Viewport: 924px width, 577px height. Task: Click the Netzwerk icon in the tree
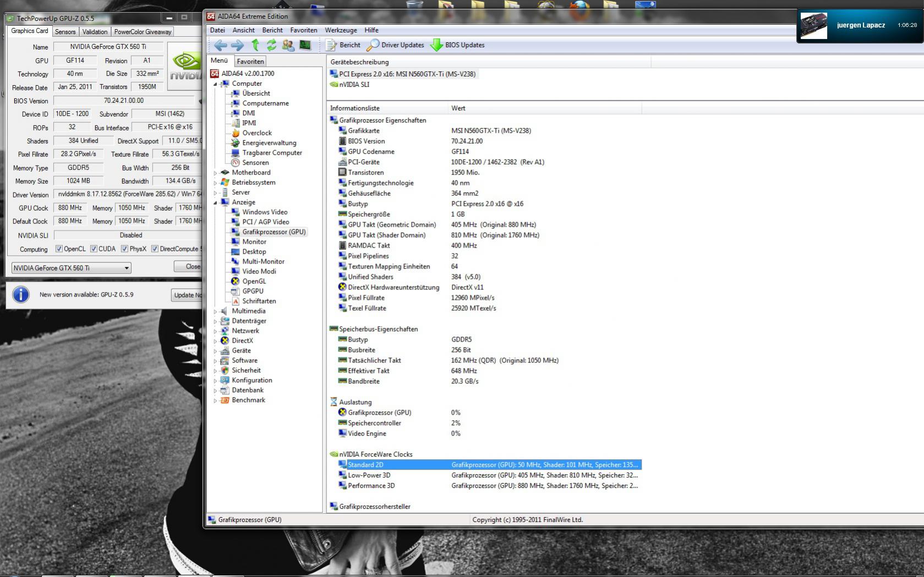(225, 331)
